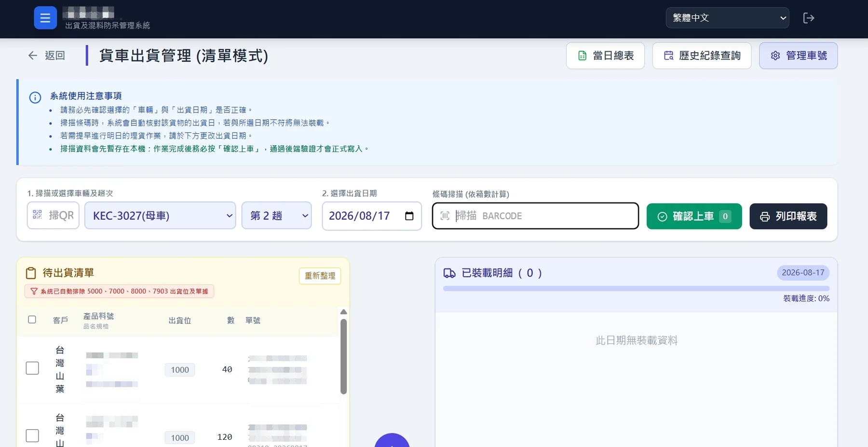Open the 第 2 趟 trip dropdown

click(276, 215)
